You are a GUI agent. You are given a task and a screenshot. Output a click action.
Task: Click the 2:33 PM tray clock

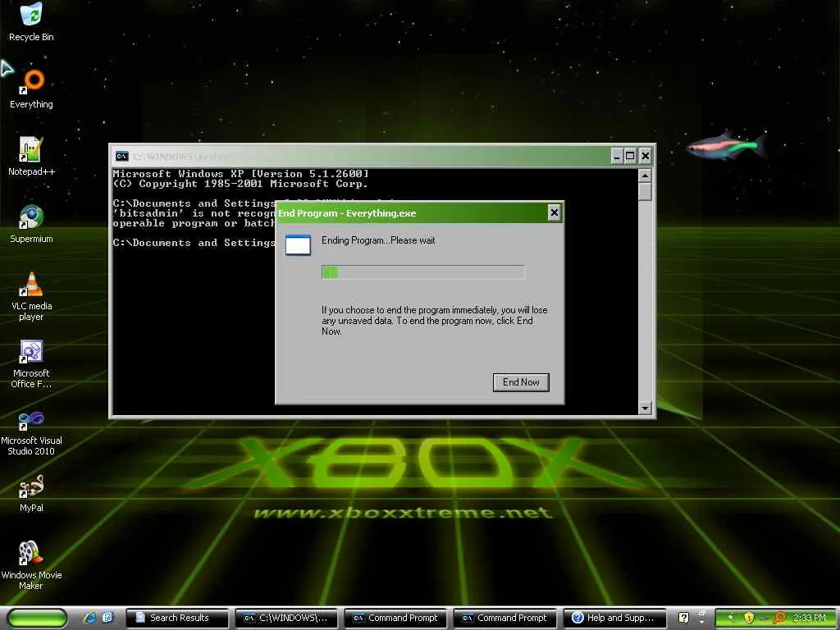point(810,618)
